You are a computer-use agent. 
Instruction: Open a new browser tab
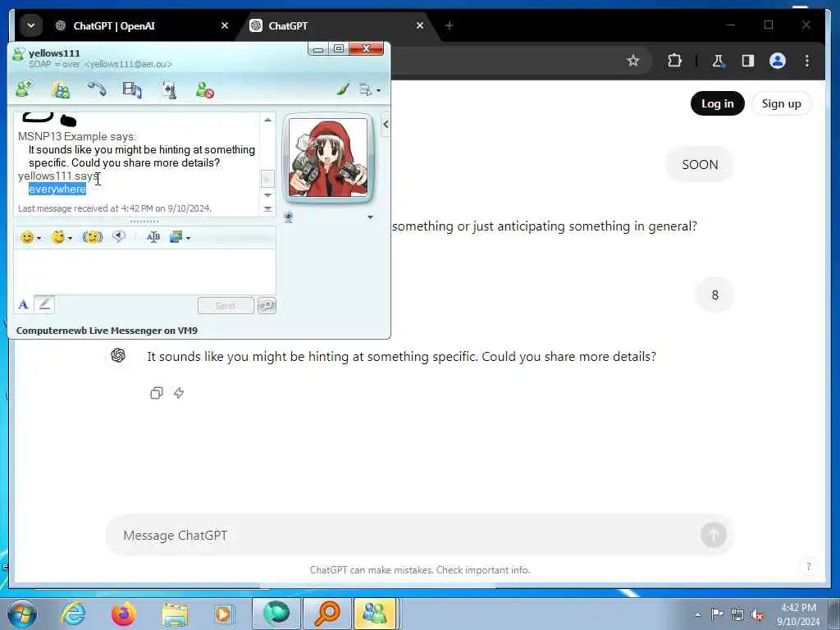click(450, 25)
